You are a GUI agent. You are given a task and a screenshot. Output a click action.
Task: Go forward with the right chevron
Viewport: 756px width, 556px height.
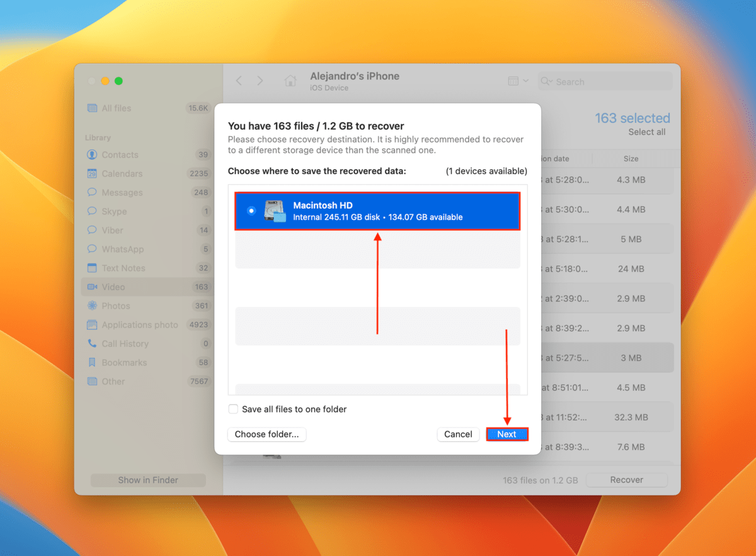[x=260, y=81]
